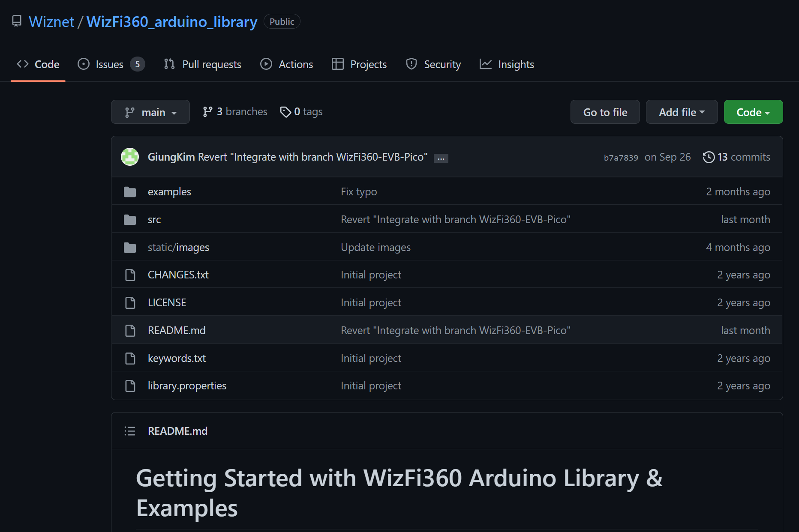The width and height of the screenshot is (799, 532).
Task: Click the examples folder icon
Action: (130, 192)
